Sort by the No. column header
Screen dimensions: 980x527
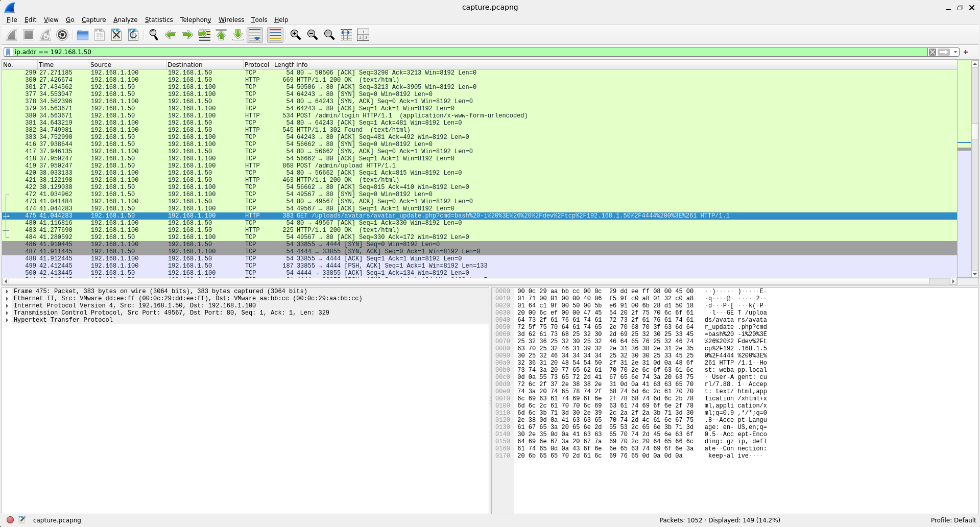[x=19, y=65]
